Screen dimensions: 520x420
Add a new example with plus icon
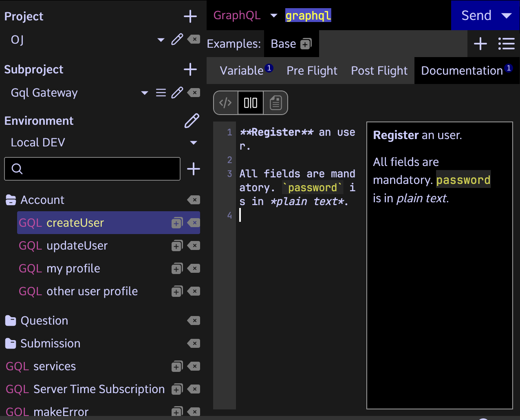tap(480, 44)
